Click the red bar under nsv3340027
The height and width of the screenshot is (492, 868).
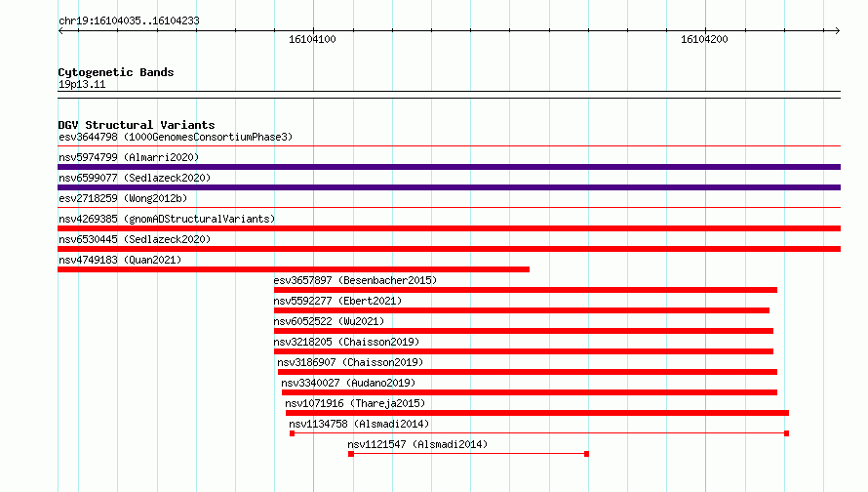(x=530, y=392)
